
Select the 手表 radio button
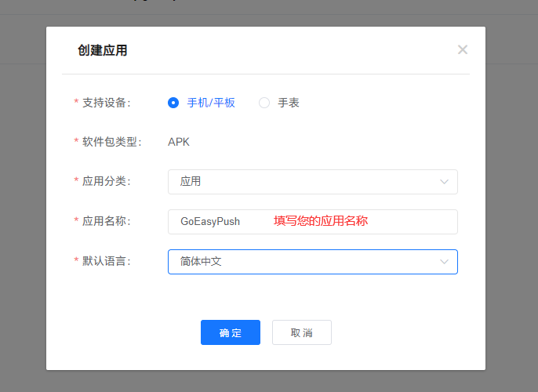click(264, 103)
